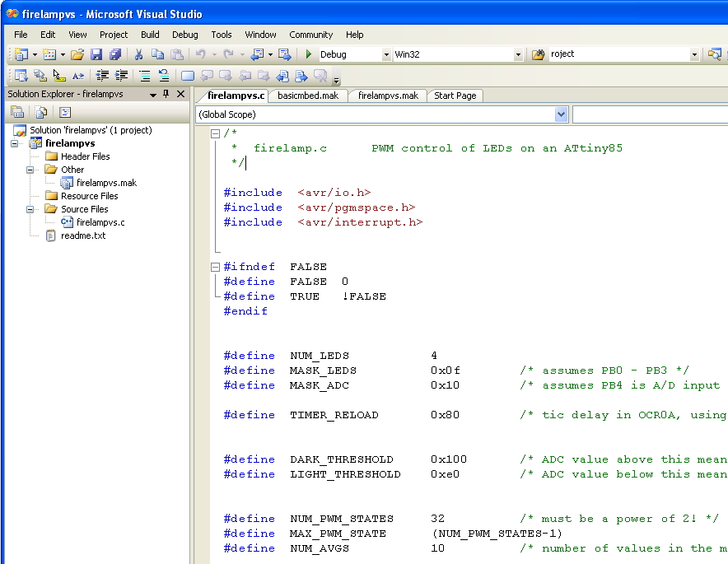The height and width of the screenshot is (564, 728).
Task: Start debugging with the green play icon
Action: pos(309,54)
